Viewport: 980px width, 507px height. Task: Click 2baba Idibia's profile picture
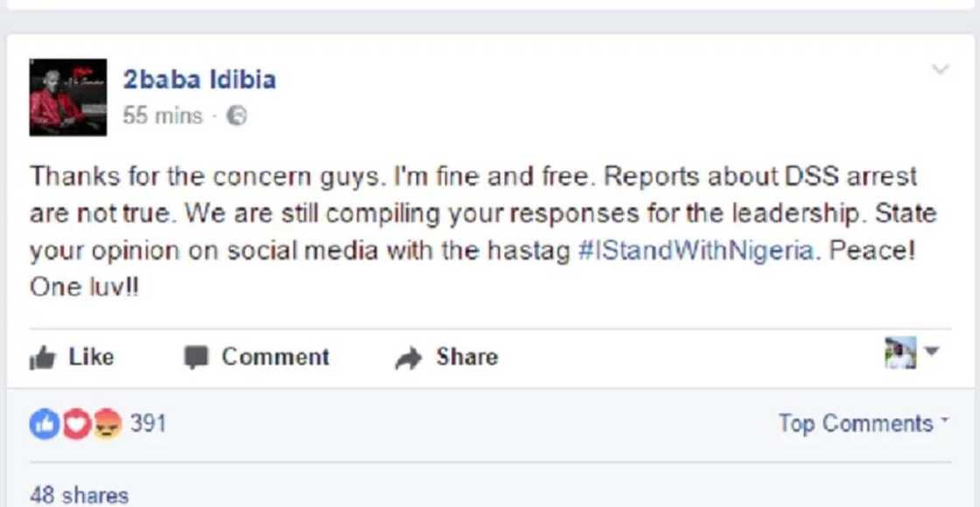pos(67,96)
